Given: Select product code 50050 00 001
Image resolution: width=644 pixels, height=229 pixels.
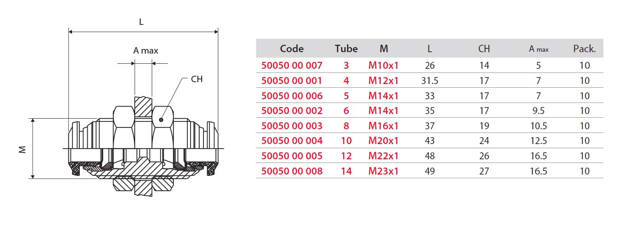Looking at the screenshot, I should click(292, 81).
